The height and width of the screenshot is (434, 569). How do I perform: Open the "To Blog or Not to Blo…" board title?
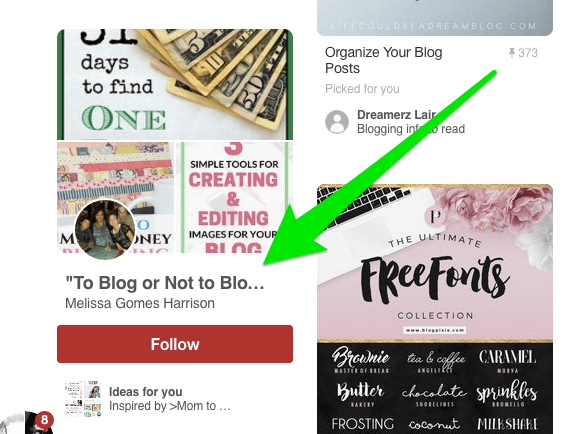coord(165,283)
